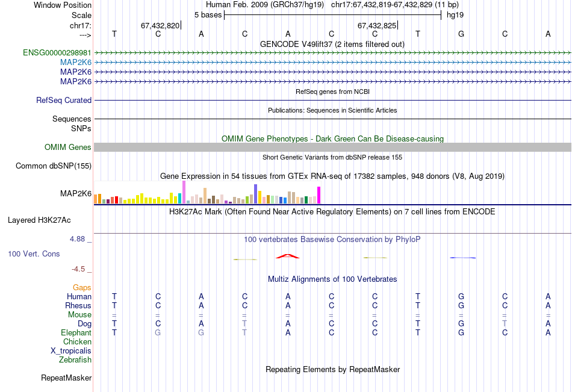Click the red PhyloP conservation peak
Image resolution: width=572 pixels, height=392 pixels.
click(287, 257)
